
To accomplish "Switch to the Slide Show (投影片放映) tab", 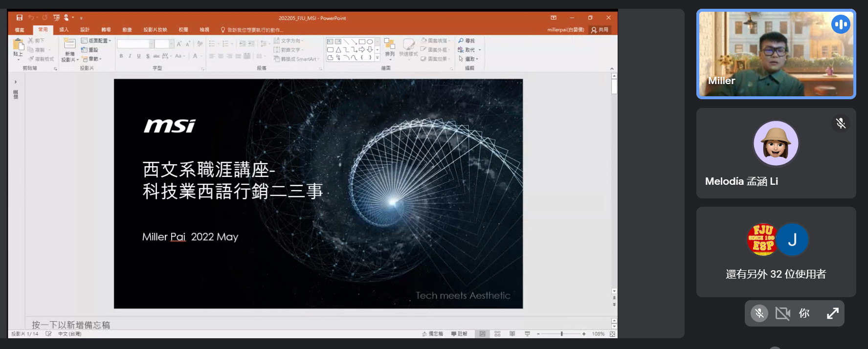I will pyautogui.click(x=156, y=30).
